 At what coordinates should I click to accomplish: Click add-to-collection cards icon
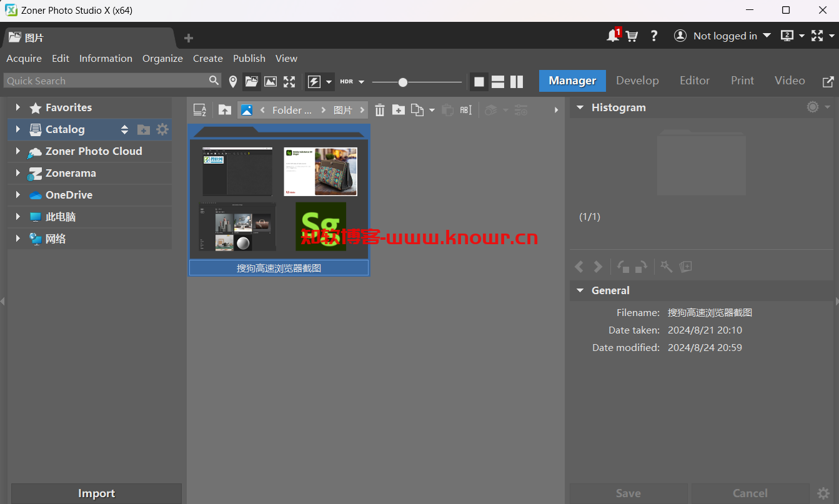(x=685, y=267)
